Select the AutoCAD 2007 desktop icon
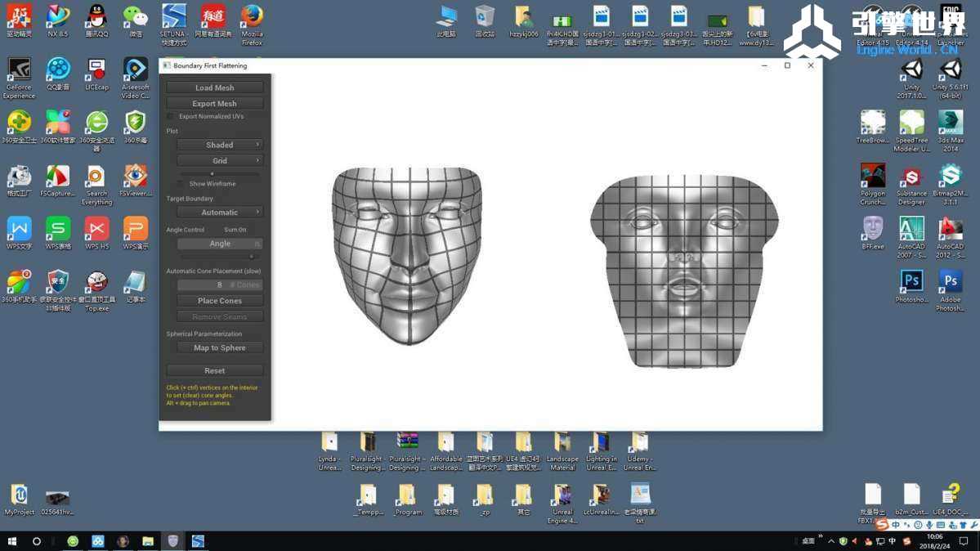Image resolution: width=980 pixels, height=551 pixels. coord(911,238)
